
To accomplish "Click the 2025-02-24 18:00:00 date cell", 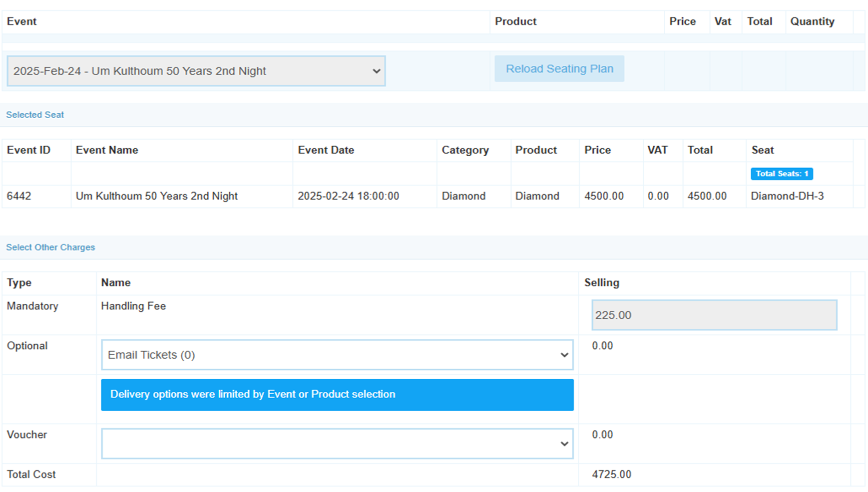I will [349, 196].
